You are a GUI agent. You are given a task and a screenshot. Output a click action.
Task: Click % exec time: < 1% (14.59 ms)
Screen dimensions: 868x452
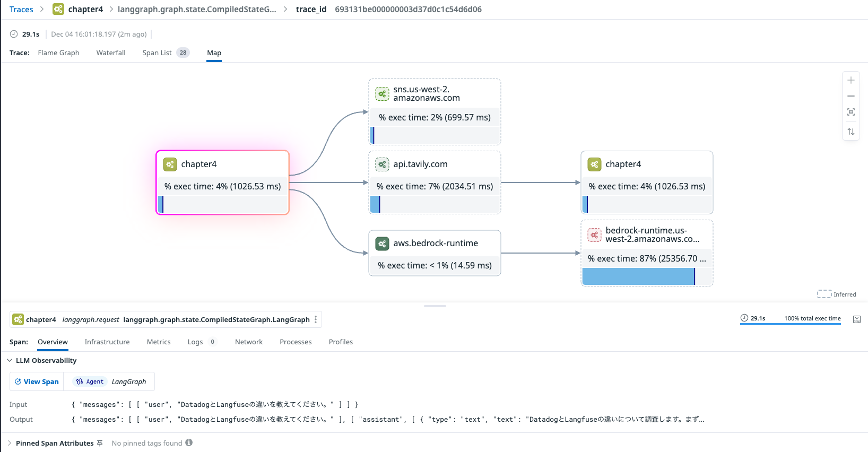click(x=435, y=265)
